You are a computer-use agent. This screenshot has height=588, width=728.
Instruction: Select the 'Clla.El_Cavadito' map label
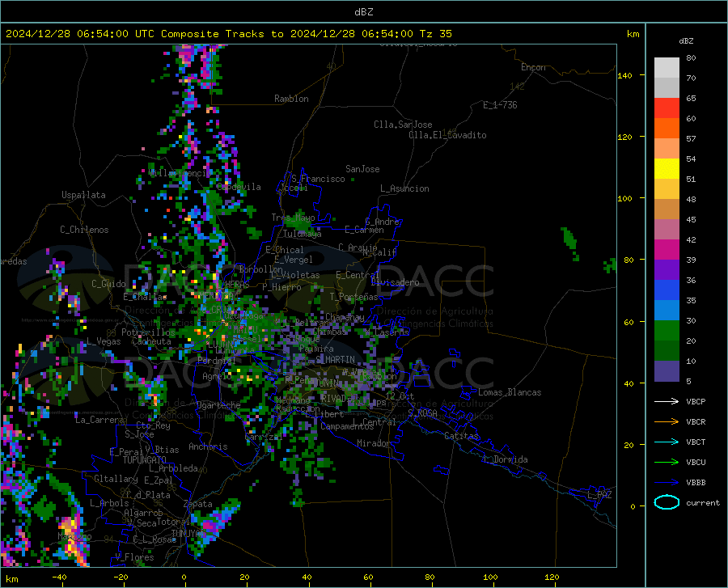pyautogui.click(x=447, y=135)
